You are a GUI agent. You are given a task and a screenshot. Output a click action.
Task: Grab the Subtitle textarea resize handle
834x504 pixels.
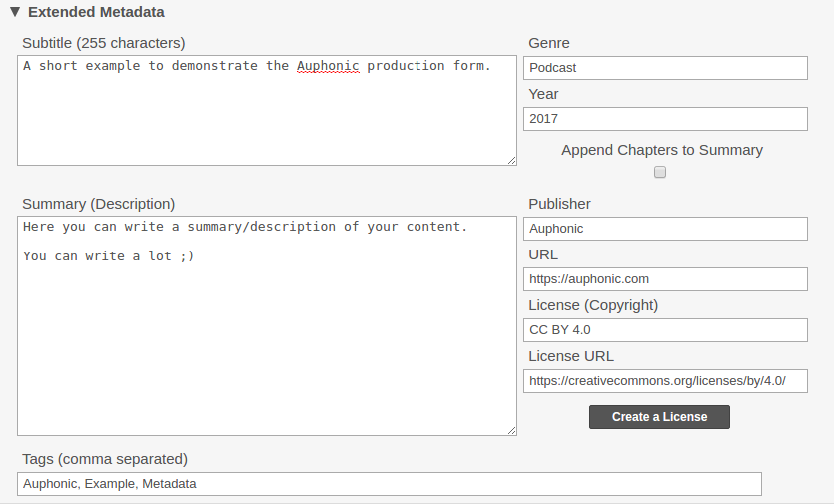(511, 160)
